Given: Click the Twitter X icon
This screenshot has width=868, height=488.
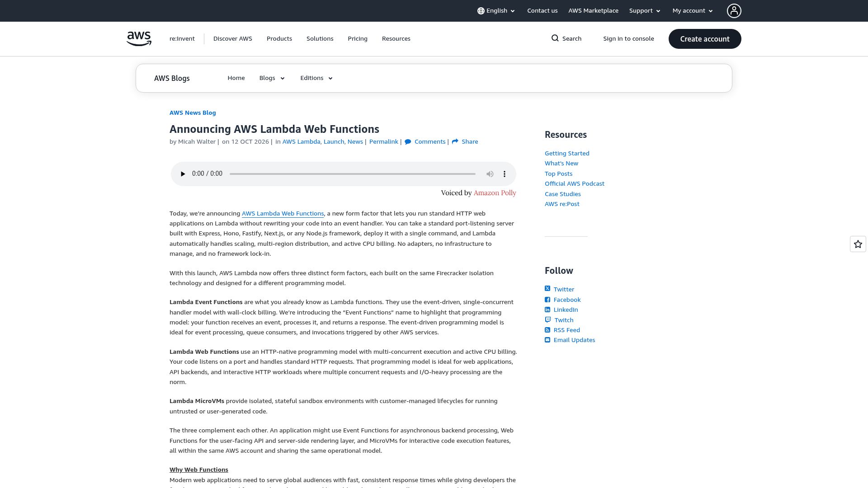Looking at the screenshot, I should point(547,289).
